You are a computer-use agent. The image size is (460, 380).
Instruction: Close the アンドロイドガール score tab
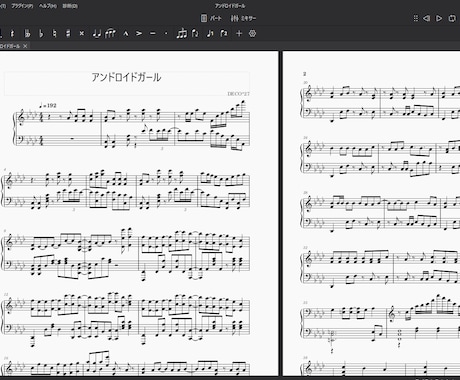pos(25,46)
